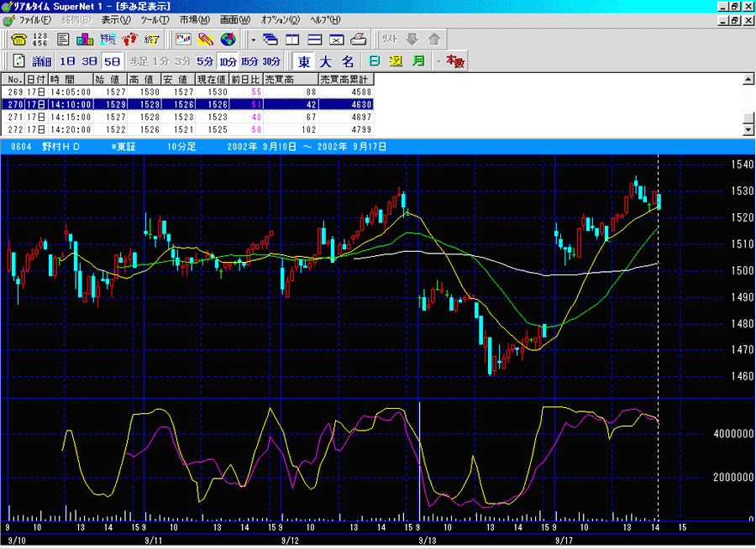Switch to 週 weekly chart
Viewport: 756px width, 549px height.
tap(396, 61)
